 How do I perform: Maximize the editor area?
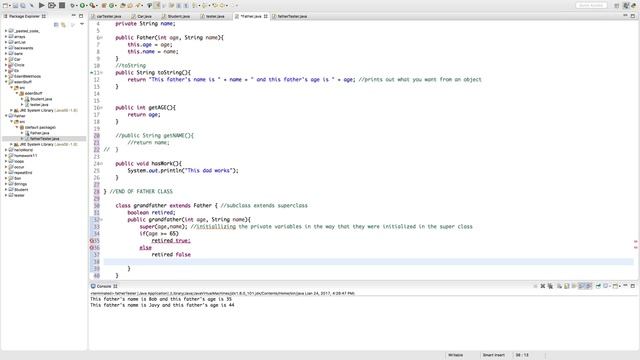[633, 16]
